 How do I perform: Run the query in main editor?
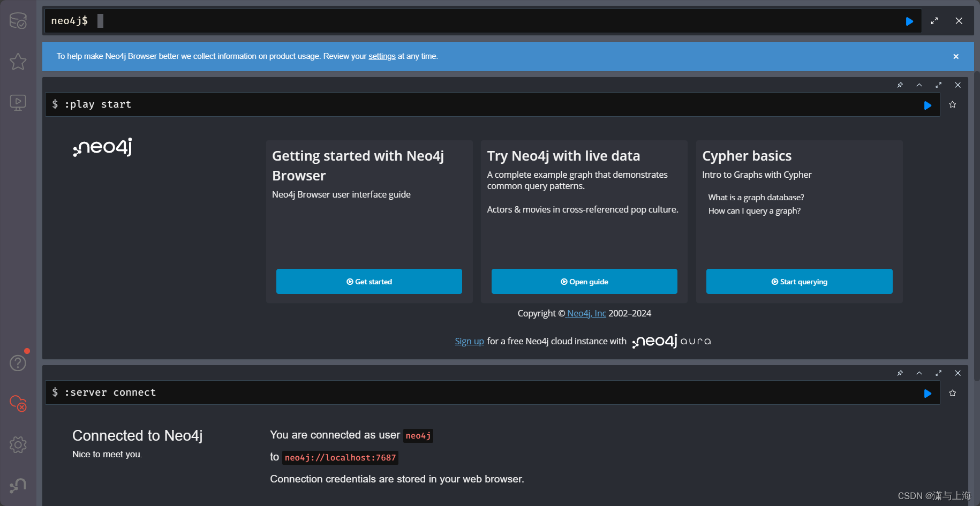(909, 21)
